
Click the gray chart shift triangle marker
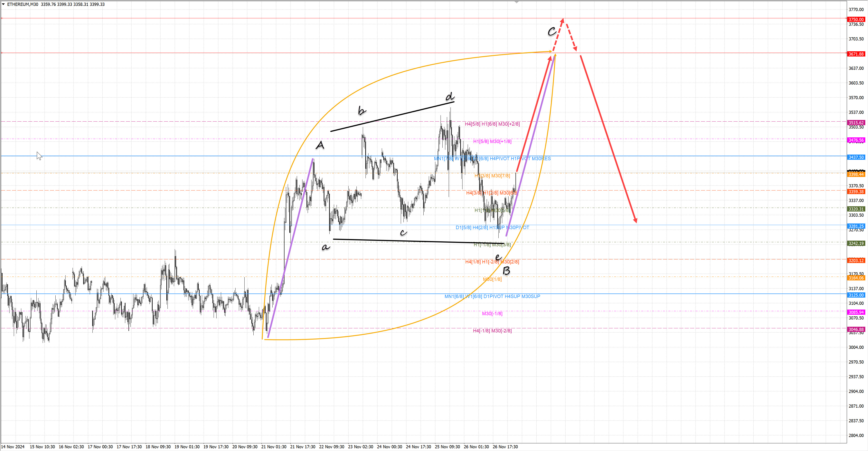516,2
